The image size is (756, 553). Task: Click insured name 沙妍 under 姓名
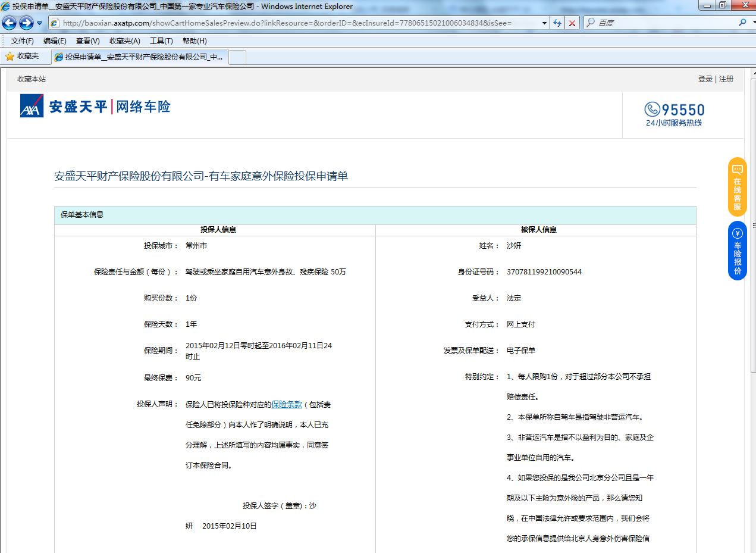[x=514, y=246]
